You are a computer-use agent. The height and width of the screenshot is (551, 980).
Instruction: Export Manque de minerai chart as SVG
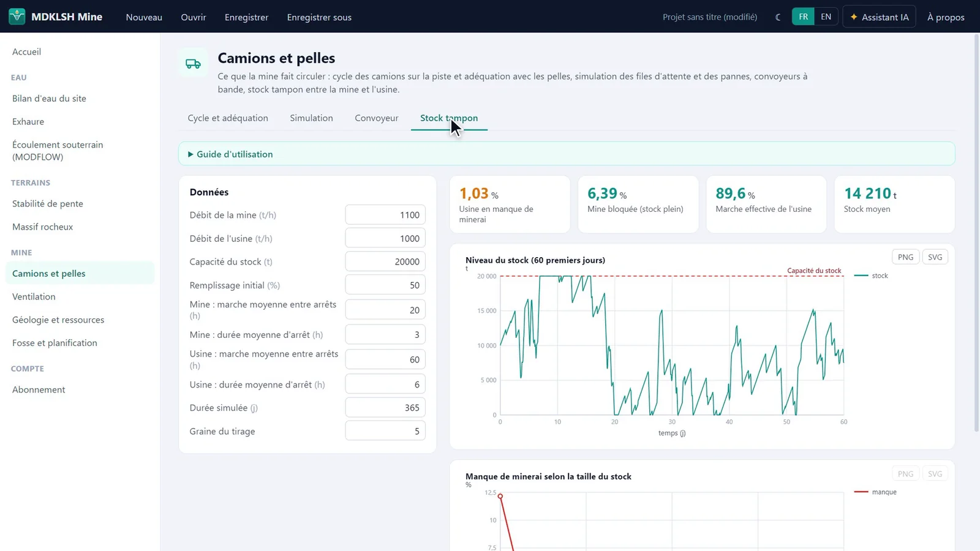tap(935, 474)
